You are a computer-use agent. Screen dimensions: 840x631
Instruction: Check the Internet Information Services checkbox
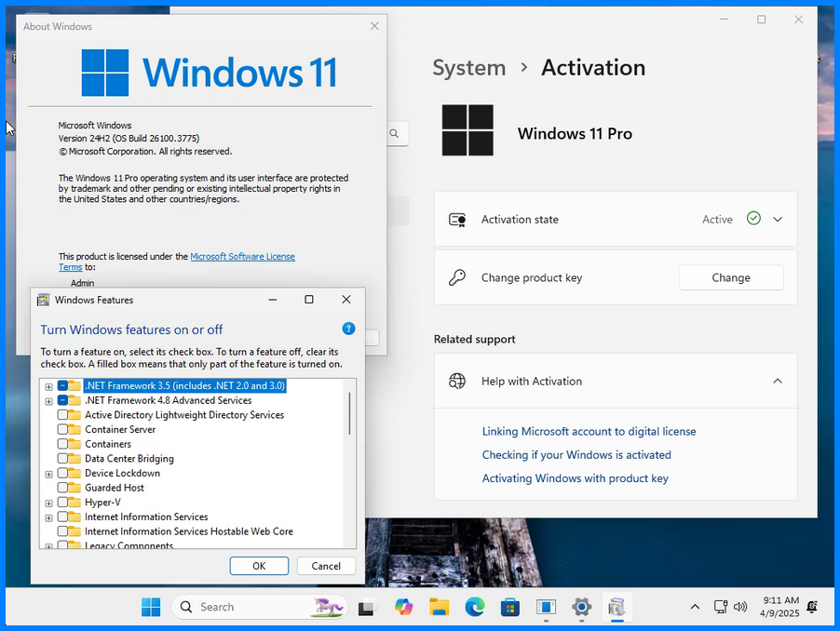click(x=62, y=517)
